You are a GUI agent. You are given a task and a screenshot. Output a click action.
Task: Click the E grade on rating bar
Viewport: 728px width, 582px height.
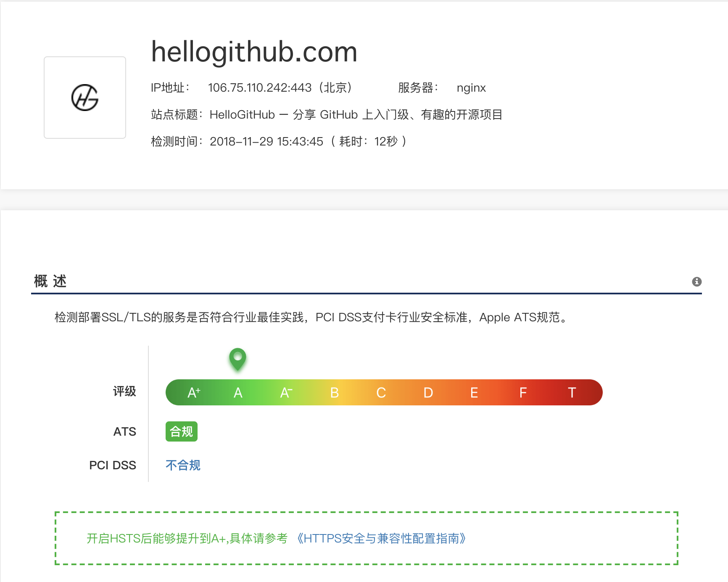pyautogui.click(x=474, y=393)
